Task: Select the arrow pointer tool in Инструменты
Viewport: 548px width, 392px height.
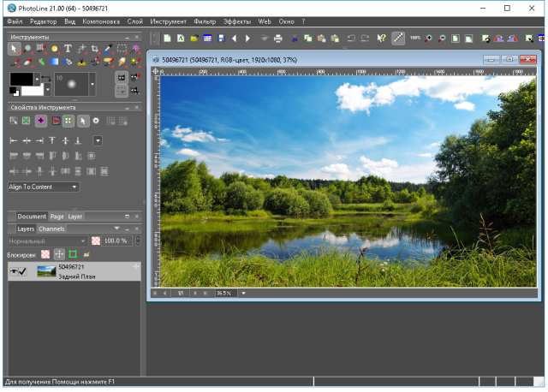Action: [x=14, y=50]
